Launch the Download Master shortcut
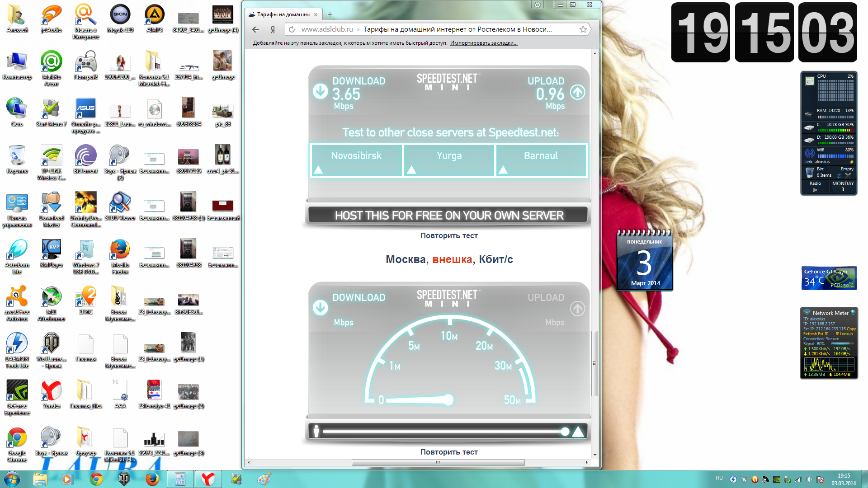868x488 pixels. pyautogui.click(x=51, y=209)
